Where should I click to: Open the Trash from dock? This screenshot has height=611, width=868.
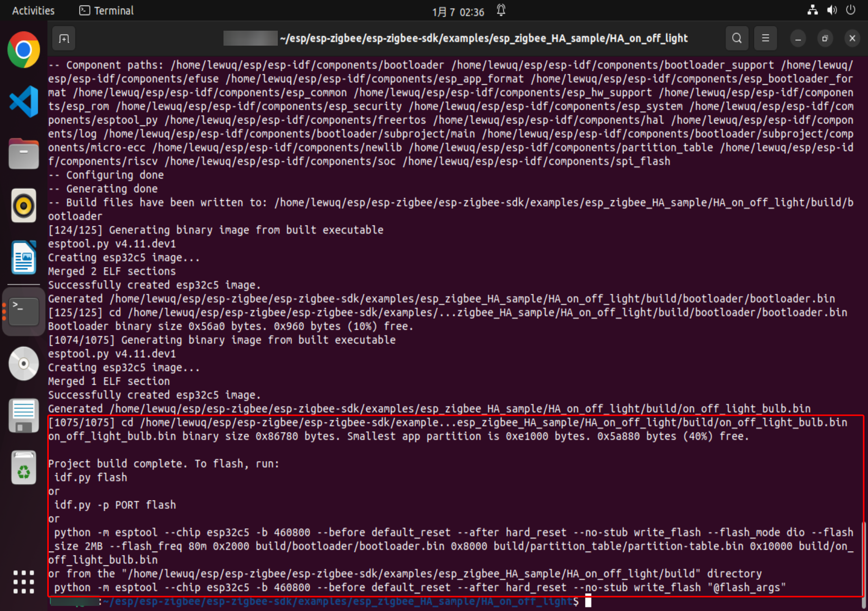[24, 467]
